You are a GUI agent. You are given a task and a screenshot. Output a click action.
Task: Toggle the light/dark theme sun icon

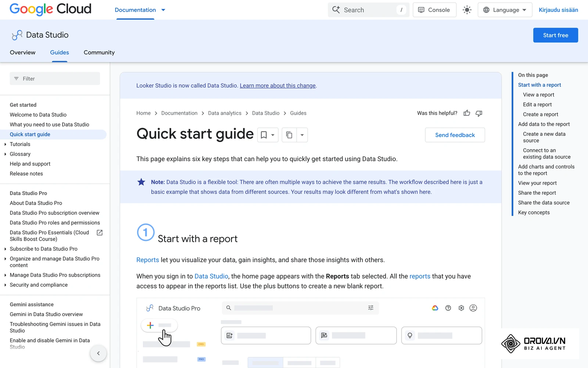click(467, 10)
